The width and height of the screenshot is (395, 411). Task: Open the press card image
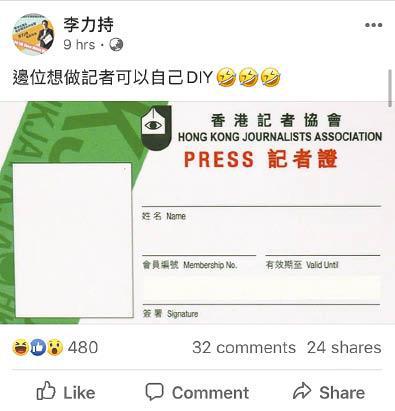(197, 212)
